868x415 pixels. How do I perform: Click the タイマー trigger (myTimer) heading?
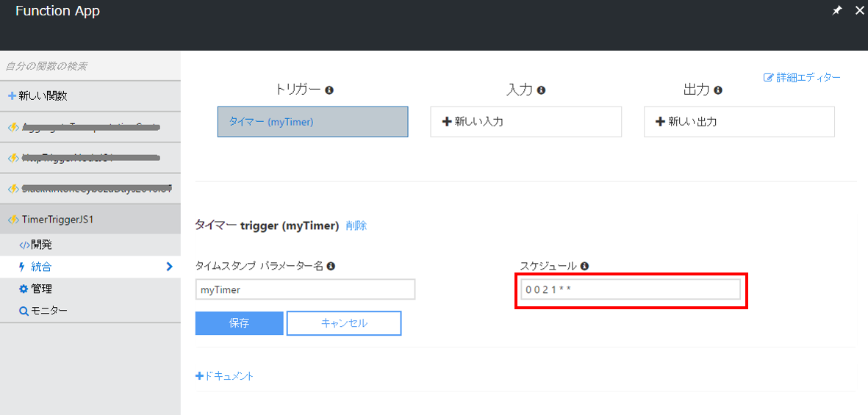267,225
